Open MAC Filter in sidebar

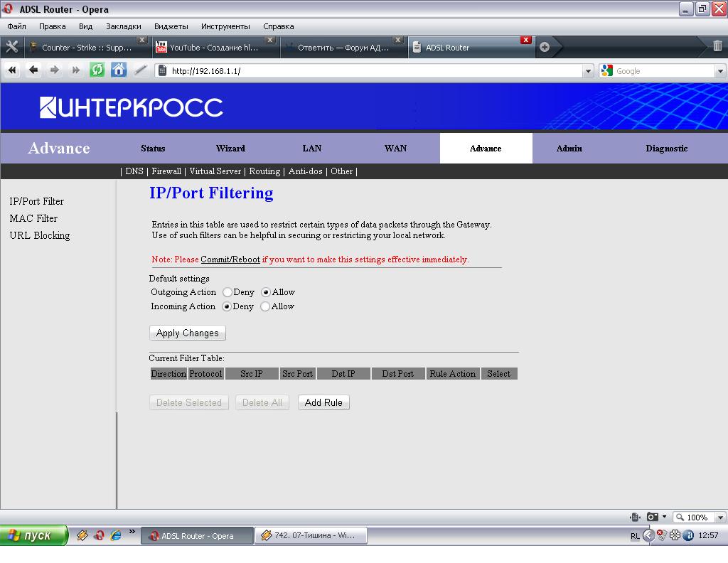click(x=33, y=218)
